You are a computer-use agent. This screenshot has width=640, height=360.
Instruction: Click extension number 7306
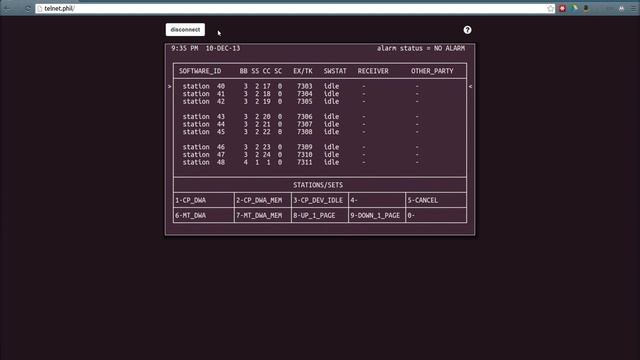(305, 117)
